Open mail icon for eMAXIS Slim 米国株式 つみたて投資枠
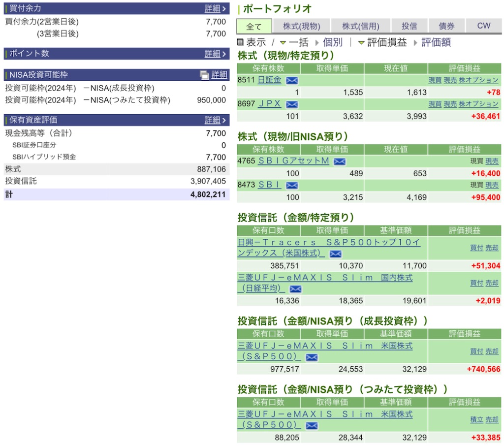Image resolution: width=504 pixels, height=446 pixels. [312, 425]
